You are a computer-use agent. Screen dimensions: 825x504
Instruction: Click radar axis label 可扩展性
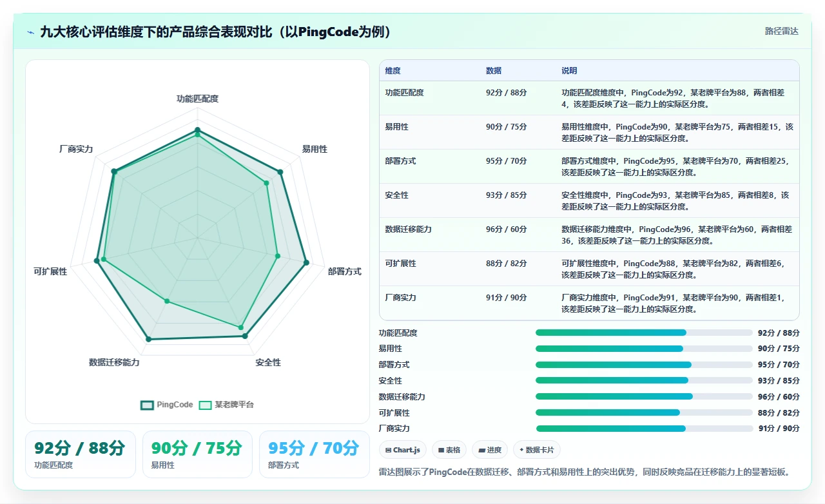click(50, 271)
